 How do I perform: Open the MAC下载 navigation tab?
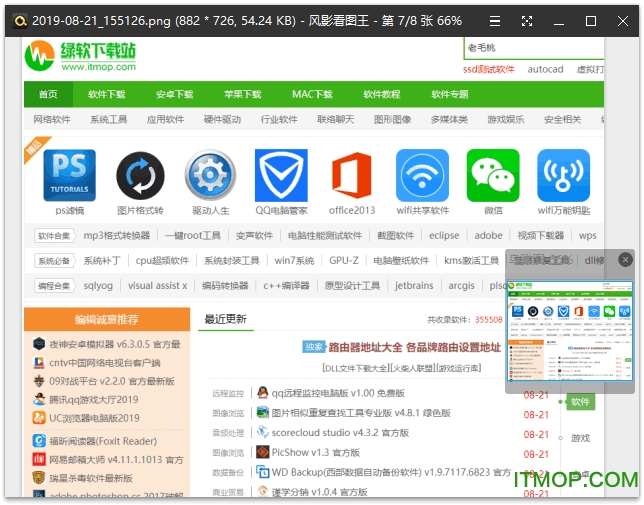312,94
